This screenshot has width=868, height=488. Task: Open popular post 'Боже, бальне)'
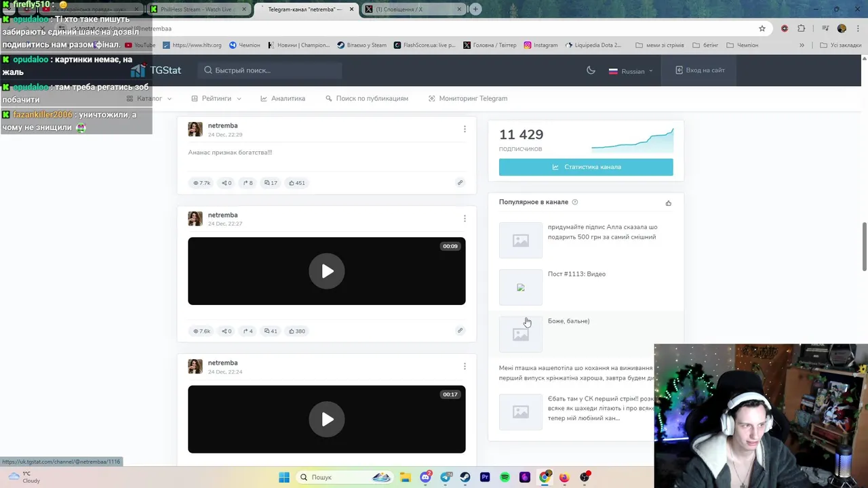(568, 321)
